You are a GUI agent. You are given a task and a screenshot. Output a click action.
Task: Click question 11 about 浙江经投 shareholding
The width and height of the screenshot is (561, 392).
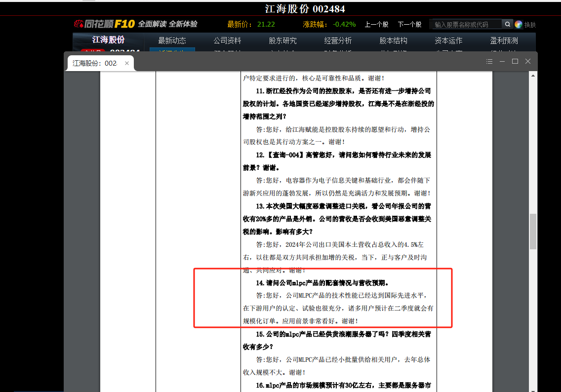tap(338, 104)
